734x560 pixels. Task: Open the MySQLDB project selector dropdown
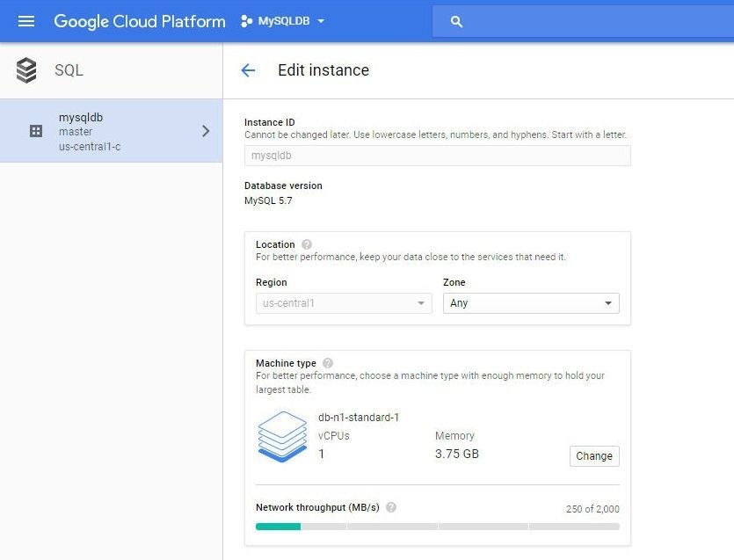pyautogui.click(x=283, y=21)
